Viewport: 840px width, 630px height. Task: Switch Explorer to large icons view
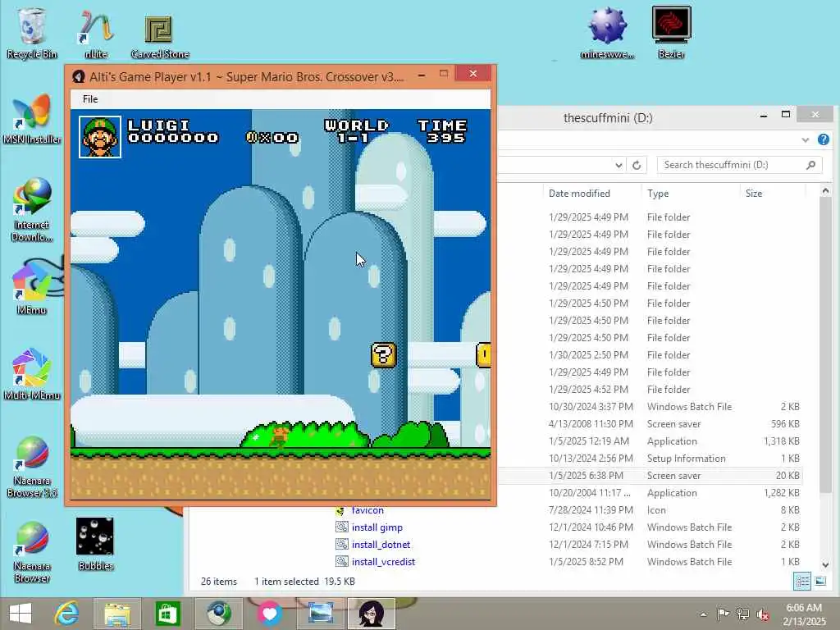coord(820,581)
